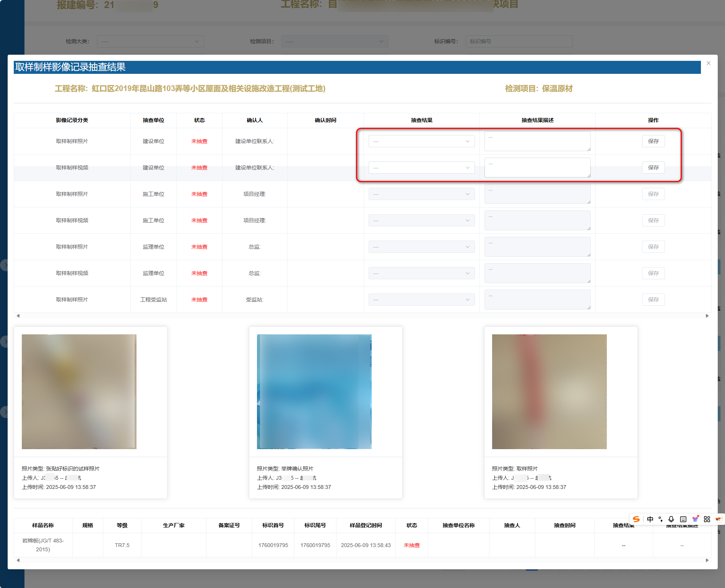Click right arrow of the sample table scrollbar
The width and height of the screenshot is (725, 588).
pyautogui.click(x=707, y=560)
